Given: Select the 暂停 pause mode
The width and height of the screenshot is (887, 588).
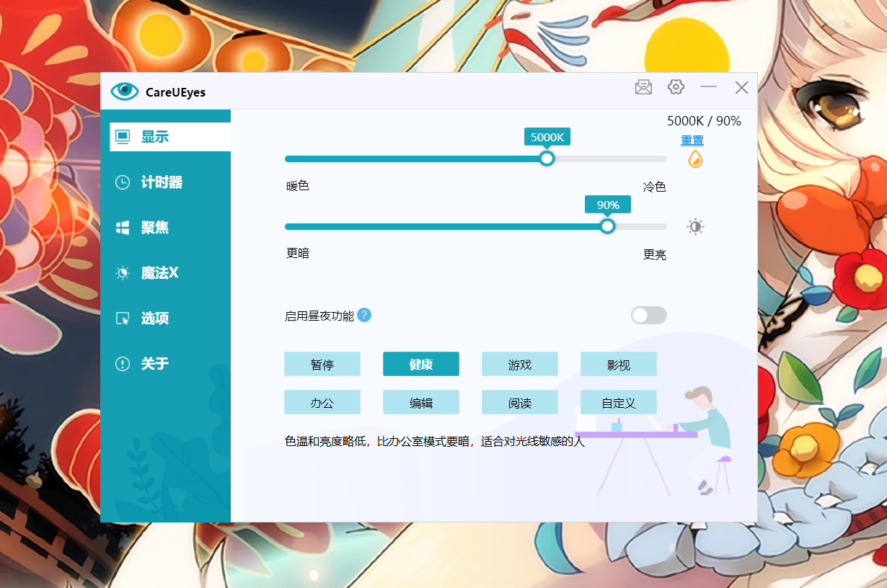Looking at the screenshot, I should (x=322, y=364).
